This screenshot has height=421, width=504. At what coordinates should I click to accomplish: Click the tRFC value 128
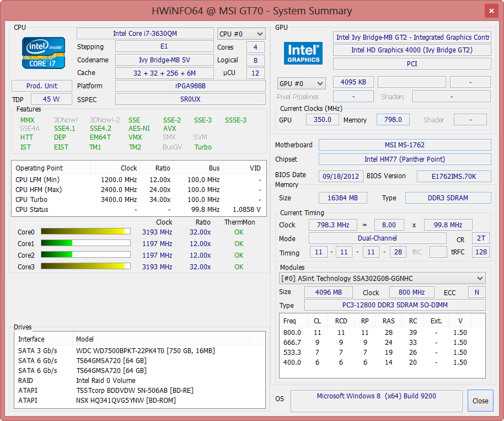pos(481,252)
